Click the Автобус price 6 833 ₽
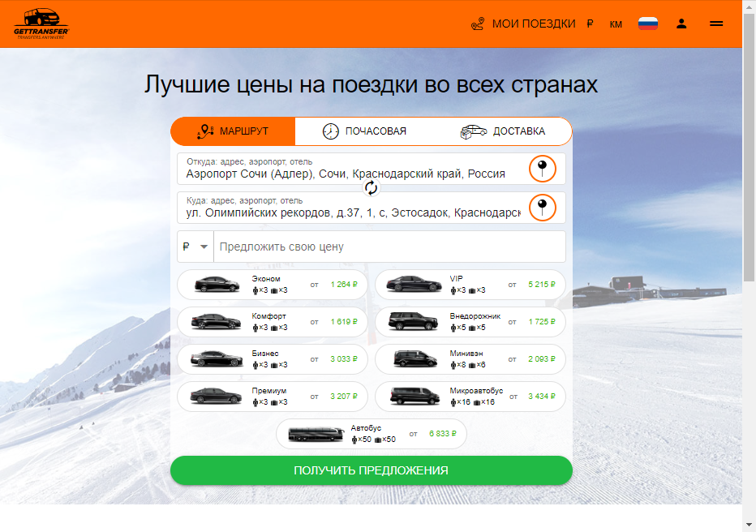The image size is (756, 532). pos(443,434)
